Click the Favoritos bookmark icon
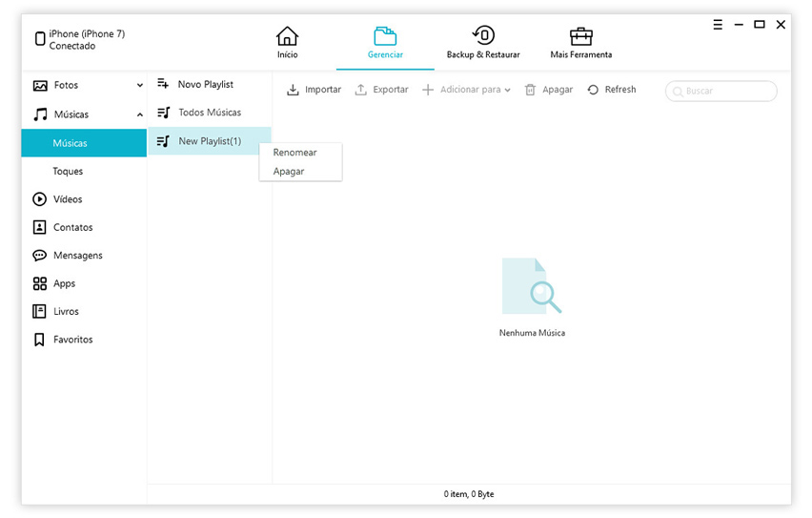The width and height of the screenshot is (812, 518). [39, 340]
